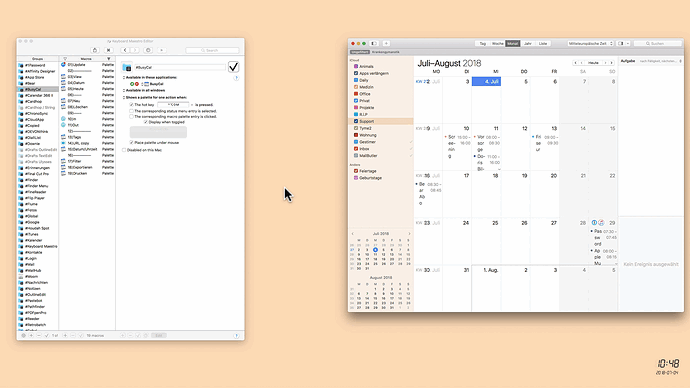Click the 01)Update macro icon
The width and height of the screenshot is (690, 388).
[63, 65]
